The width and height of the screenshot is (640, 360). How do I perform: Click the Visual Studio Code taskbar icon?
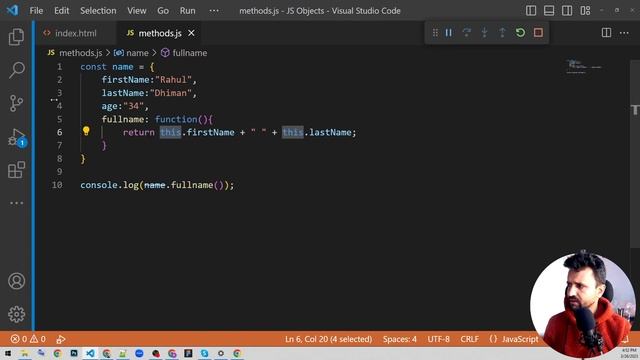90,353
